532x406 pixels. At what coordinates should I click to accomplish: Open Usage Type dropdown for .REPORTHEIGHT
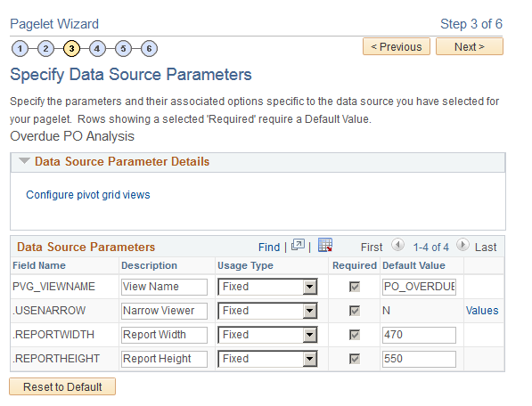(x=267, y=359)
